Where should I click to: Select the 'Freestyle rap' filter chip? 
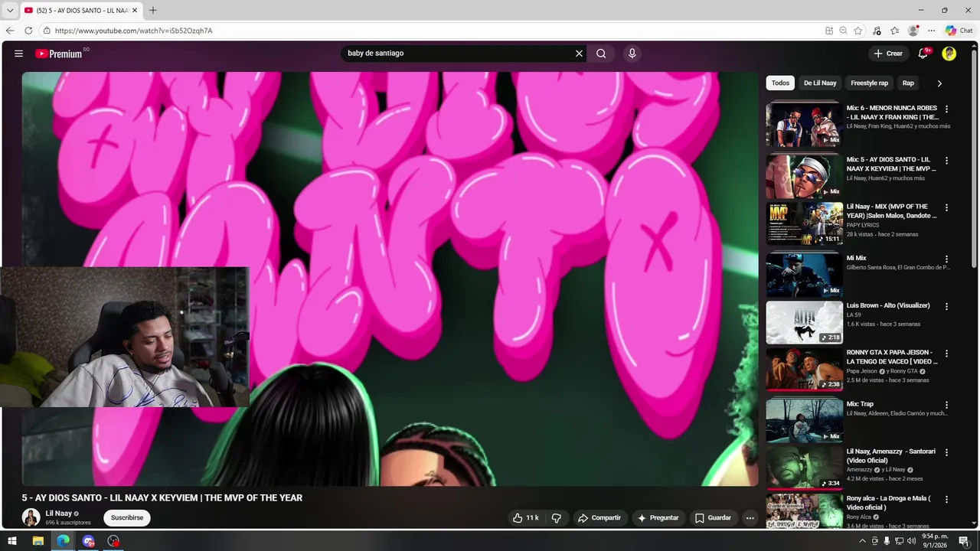pyautogui.click(x=869, y=83)
